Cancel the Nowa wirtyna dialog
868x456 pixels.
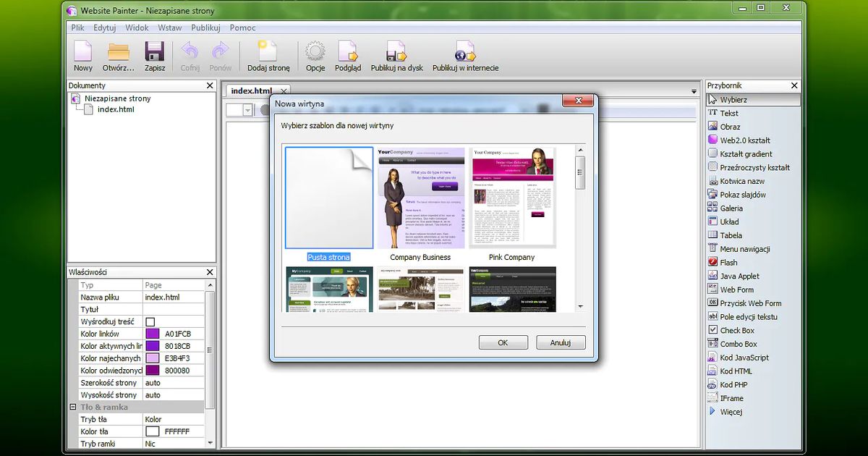point(561,342)
